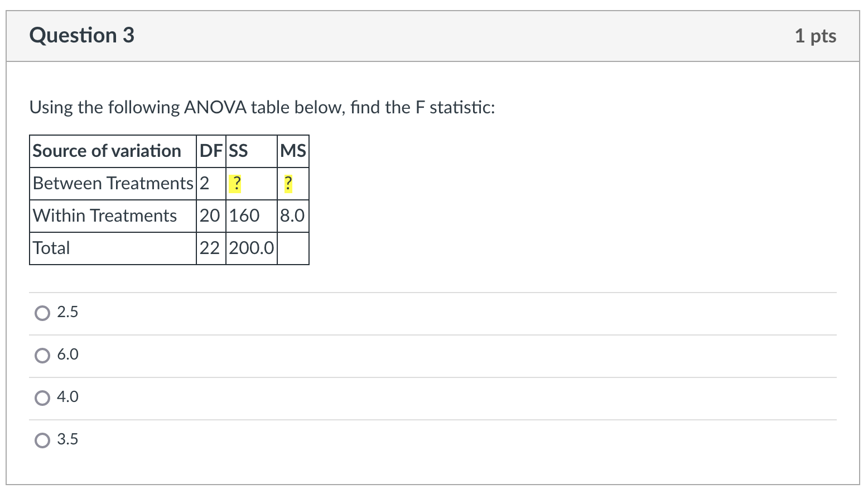Click the DF column header
Image resolution: width=868 pixels, height=498 pixels.
tap(210, 151)
